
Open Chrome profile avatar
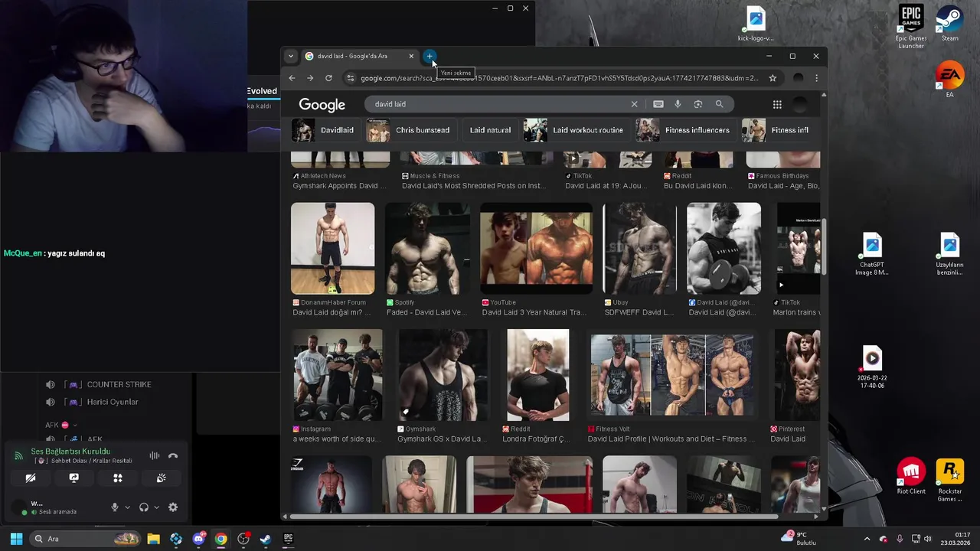[799, 78]
